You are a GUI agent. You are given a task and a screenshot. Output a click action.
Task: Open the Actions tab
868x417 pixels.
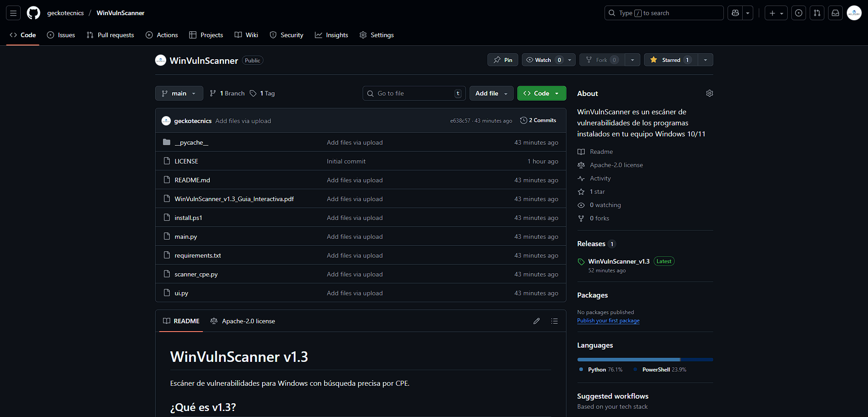(162, 35)
